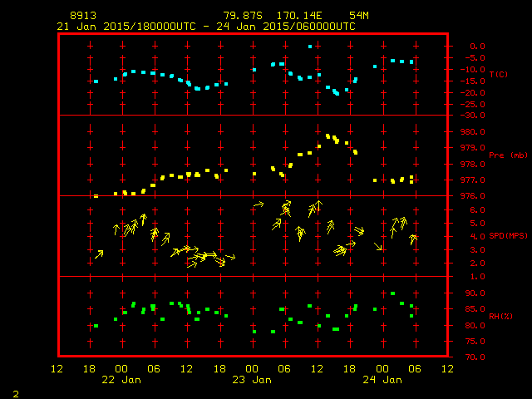Click the 3.0 wind speed tick label
Screen dimensions: 532x399
coord(477,250)
